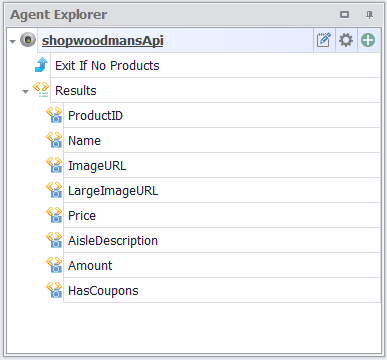Viewport: 387px width, 360px height.
Task: Click the edit agent notes icon
Action: pyautogui.click(x=324, y=40)
